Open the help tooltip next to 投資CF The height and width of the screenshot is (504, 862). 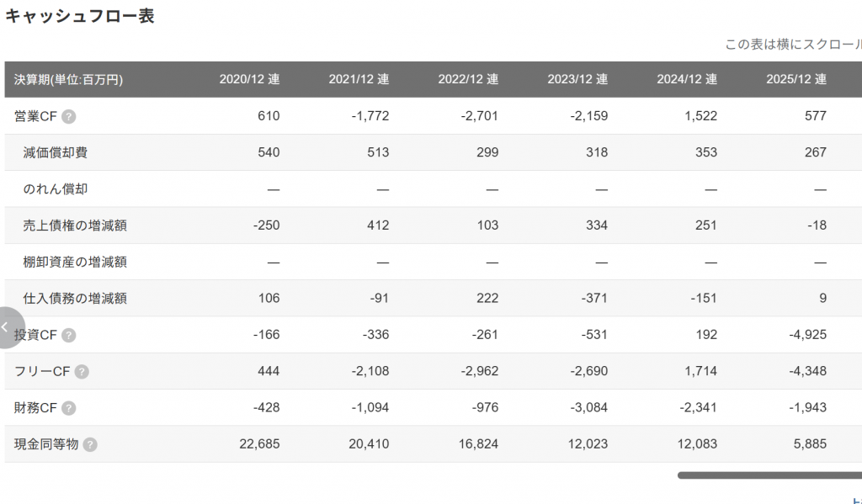click(69, 335)
